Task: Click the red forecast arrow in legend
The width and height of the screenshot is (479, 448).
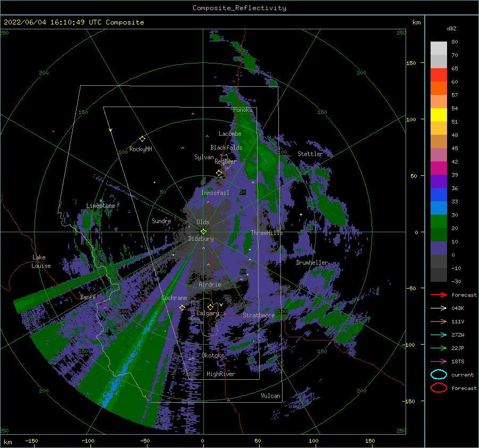Action: [x=439, y=295]
